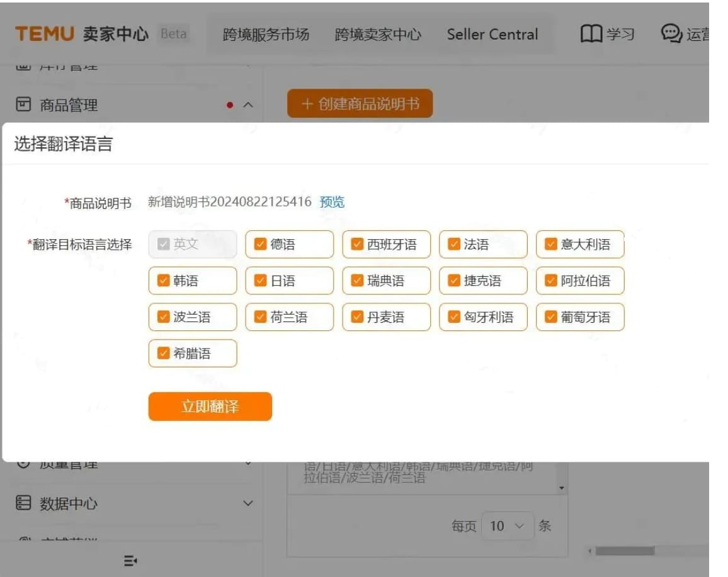
Task: Collapse the 商品管理 section chevron
Action: (248, 105)
